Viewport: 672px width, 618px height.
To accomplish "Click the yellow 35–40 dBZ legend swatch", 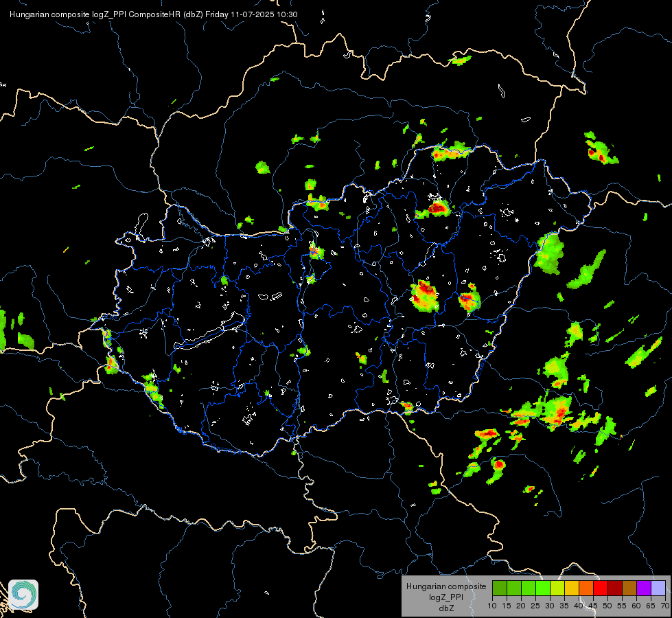I will [x=572, y=588].
